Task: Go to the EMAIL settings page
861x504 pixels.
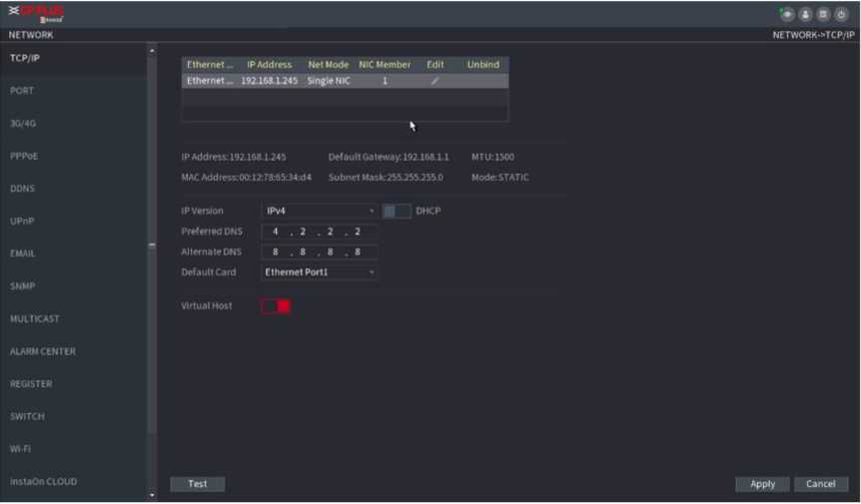Action: point(23,253)
